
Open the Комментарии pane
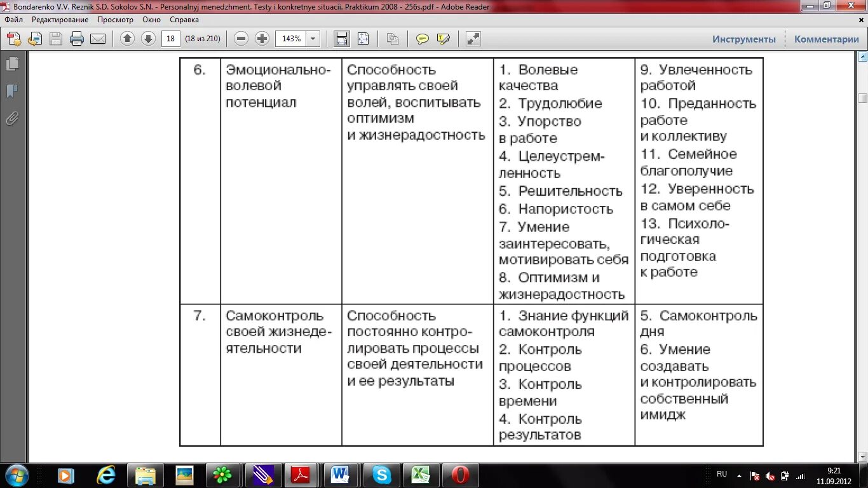coord(827,39)
